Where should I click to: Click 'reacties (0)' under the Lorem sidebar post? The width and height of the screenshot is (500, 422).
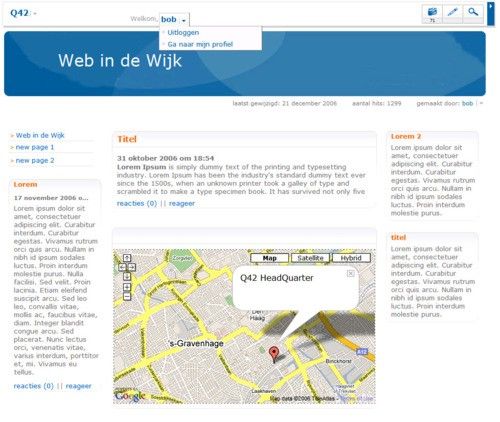[x=33, y=386]
